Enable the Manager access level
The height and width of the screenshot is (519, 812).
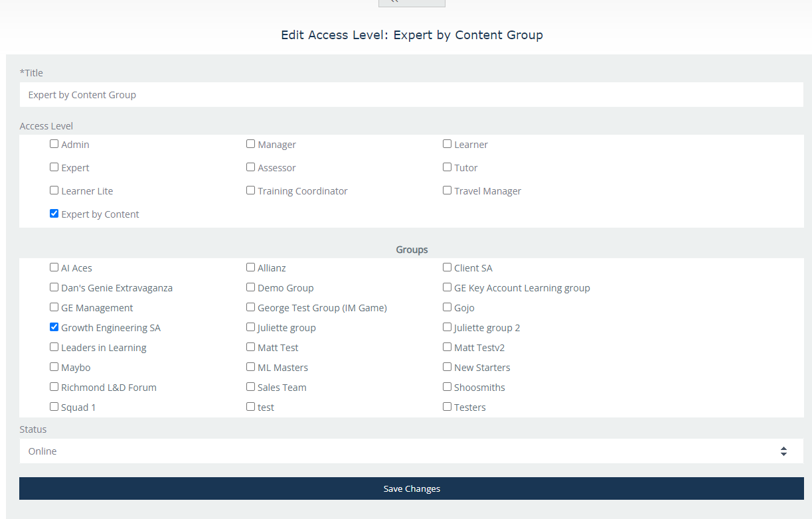(251, 144)
